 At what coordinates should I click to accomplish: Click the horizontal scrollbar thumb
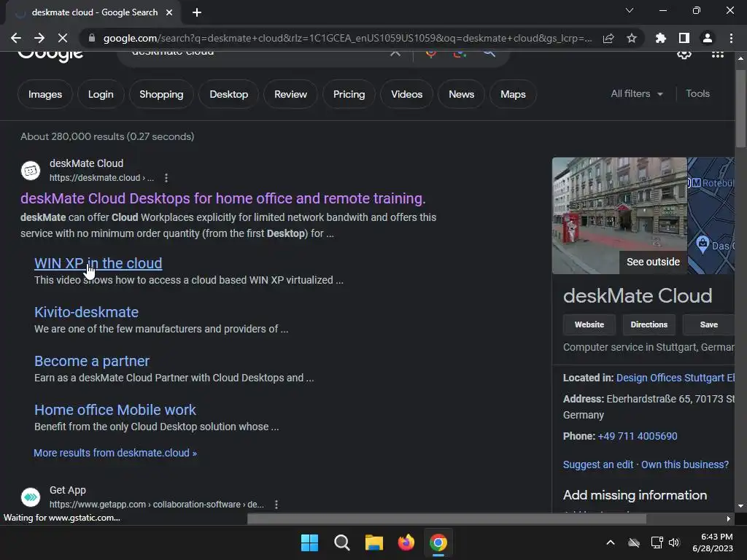446,518
